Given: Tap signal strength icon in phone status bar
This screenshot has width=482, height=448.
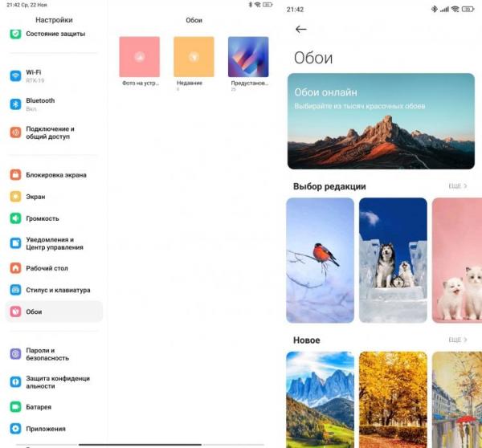Looking at the screenshot, I should click(444, 10).
